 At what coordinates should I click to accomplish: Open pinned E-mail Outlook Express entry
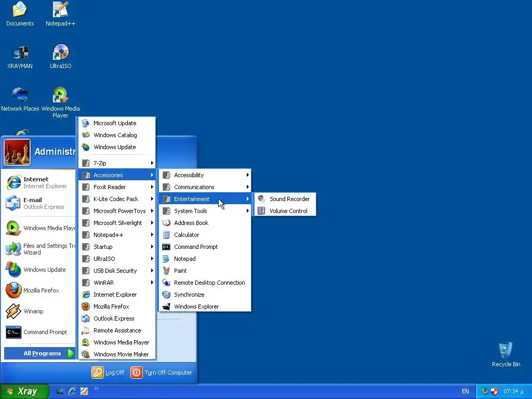point(39,203)
